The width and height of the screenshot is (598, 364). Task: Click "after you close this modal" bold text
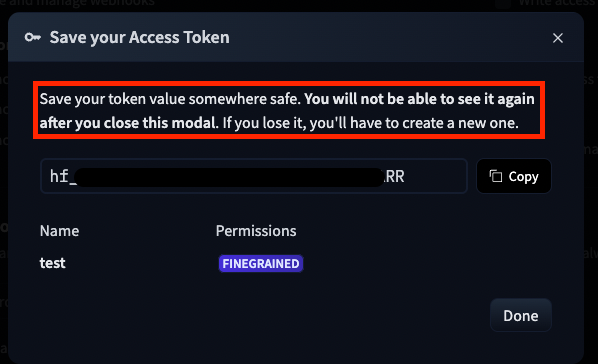click(128, 123)
